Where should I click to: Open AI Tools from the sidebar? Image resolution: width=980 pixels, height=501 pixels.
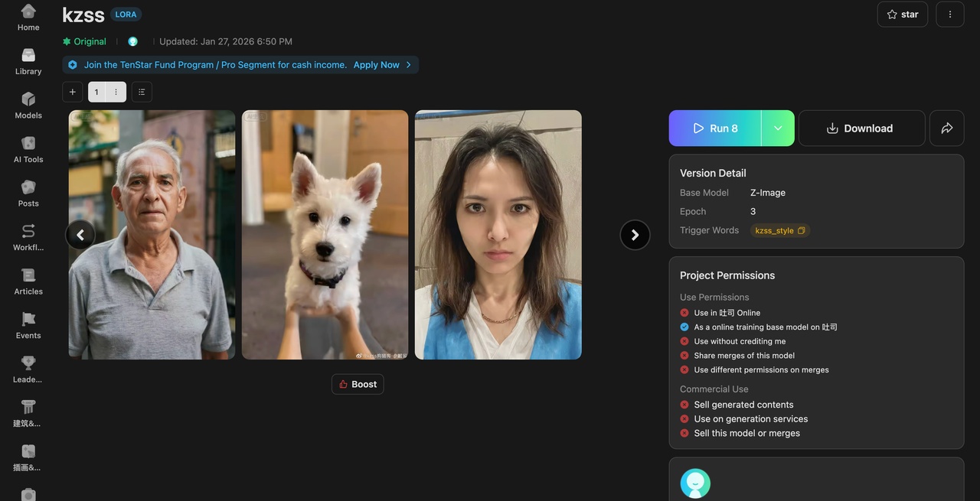[x=28, y=149]
